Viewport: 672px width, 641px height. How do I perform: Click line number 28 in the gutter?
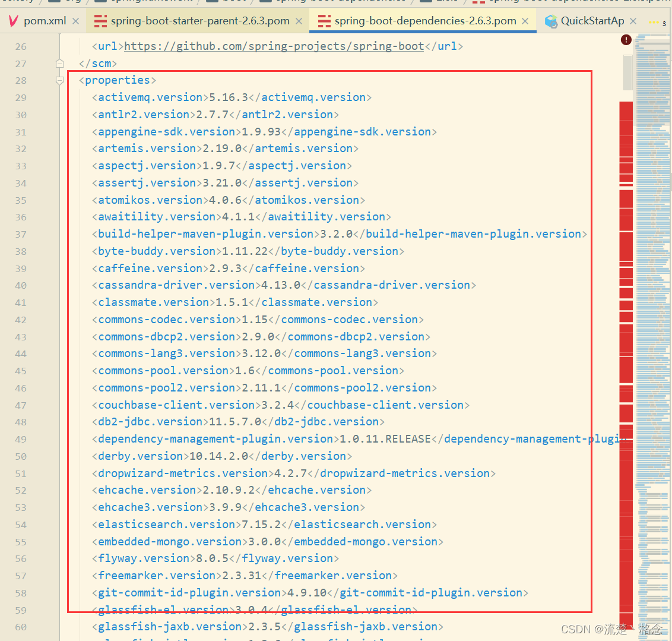[21, 81]
